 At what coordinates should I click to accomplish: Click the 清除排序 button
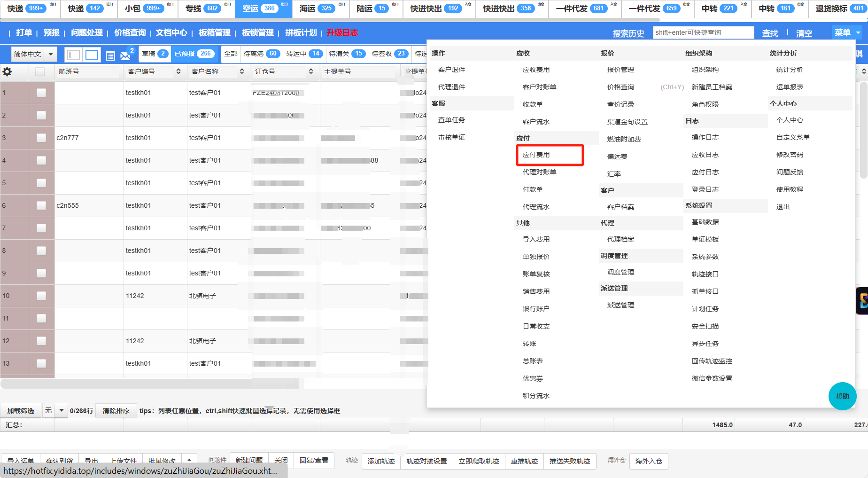pos(116,410)
